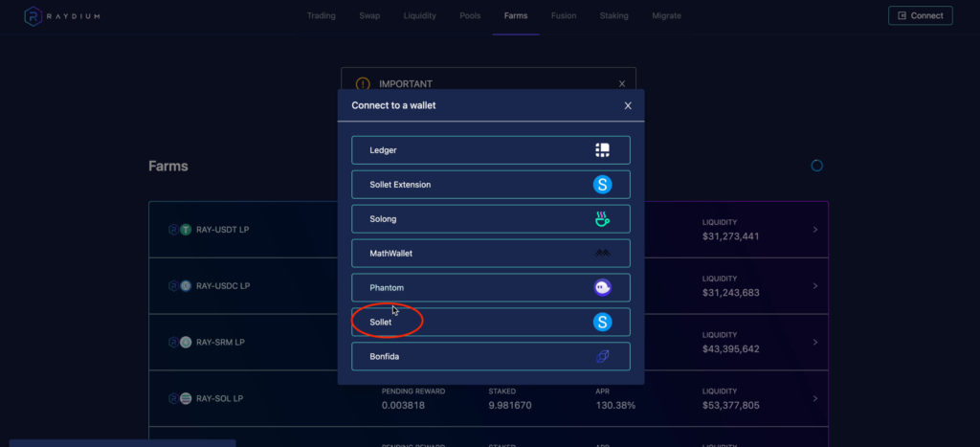Click the IMPORTANT warning icon

tap(363, 84)
